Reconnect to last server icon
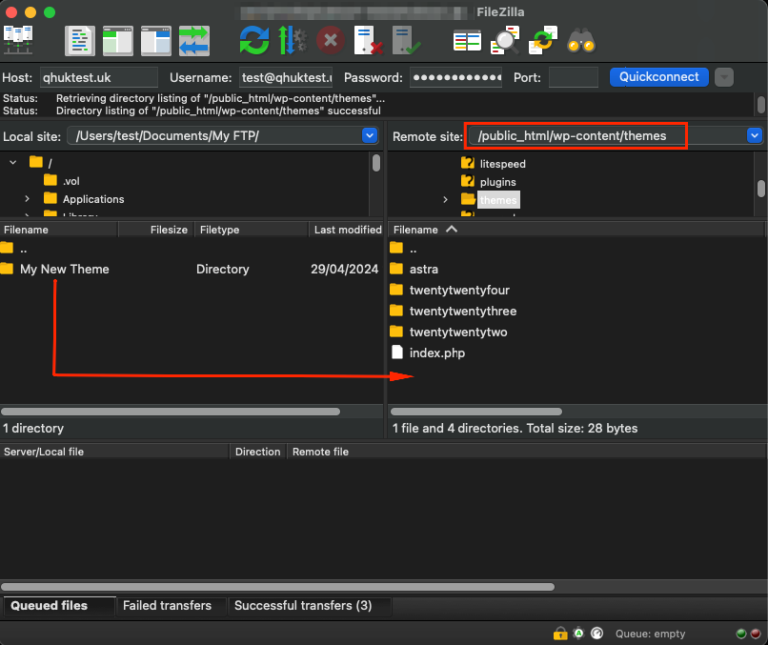 click(407, 40)
